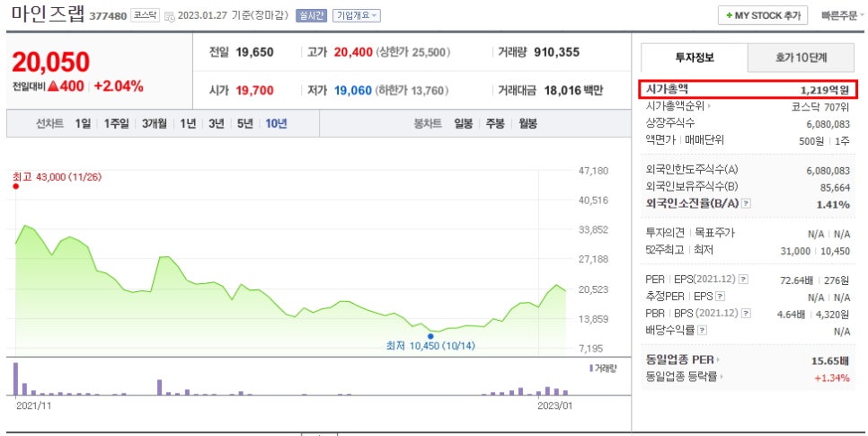Open the 기업개요 dropdown
This screenshot has height=436, width=868.
[x=357, y=15]
